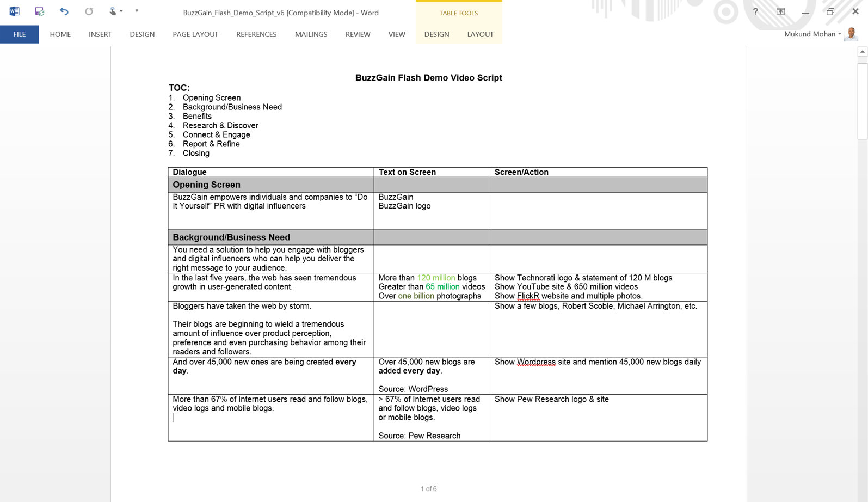Switch to the REVIEW tab
Image resolution: width=868 pixels, height=502 pixels.
(358, 34)
